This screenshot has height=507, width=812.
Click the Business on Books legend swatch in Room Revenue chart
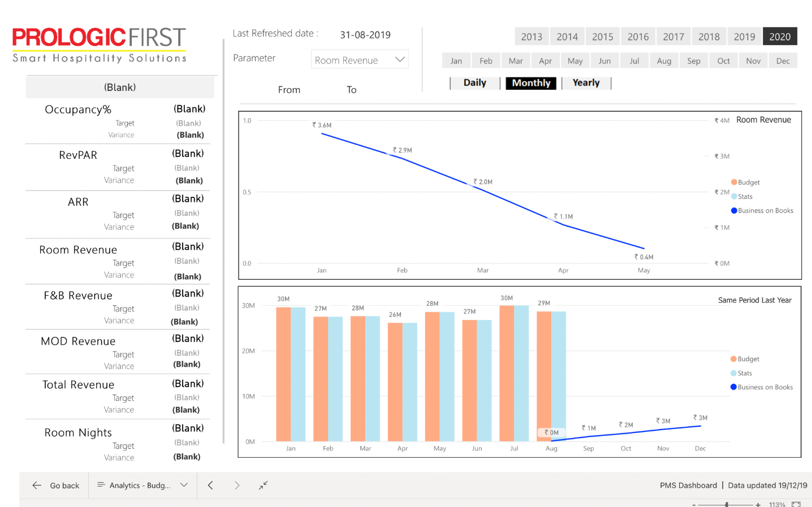[x=734, y=211]
